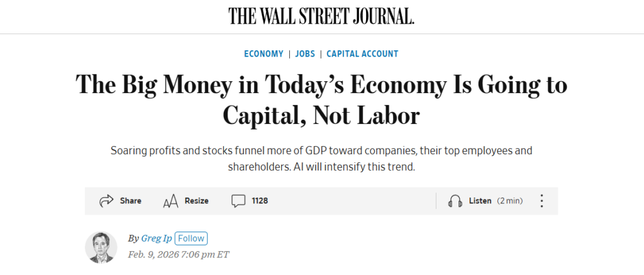Click the Resize text AA icon
644x275 pixels.
170,201
